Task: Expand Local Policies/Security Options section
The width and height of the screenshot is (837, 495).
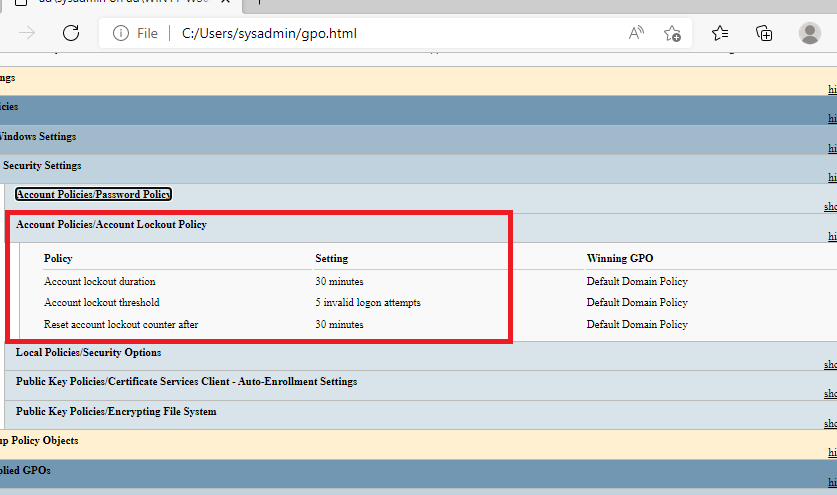Action: pos(88,353)
